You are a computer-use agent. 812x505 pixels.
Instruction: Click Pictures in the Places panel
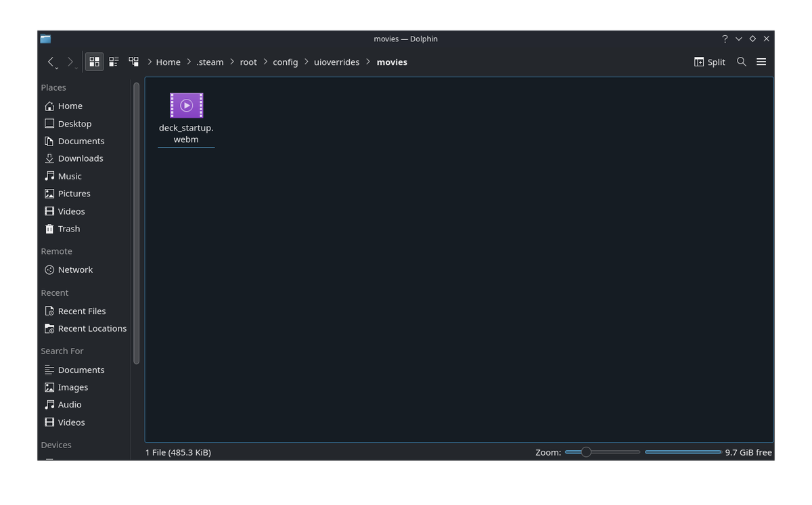[73, 194]
